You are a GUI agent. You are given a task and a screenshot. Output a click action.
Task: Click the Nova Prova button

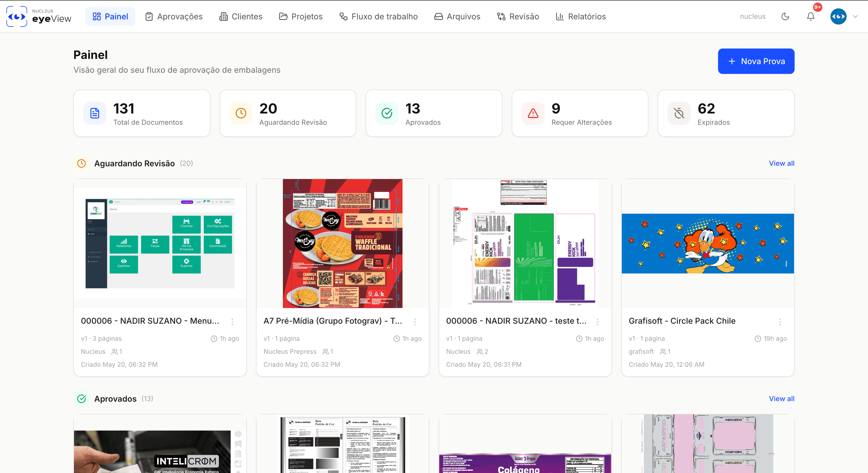click(756, 61)
